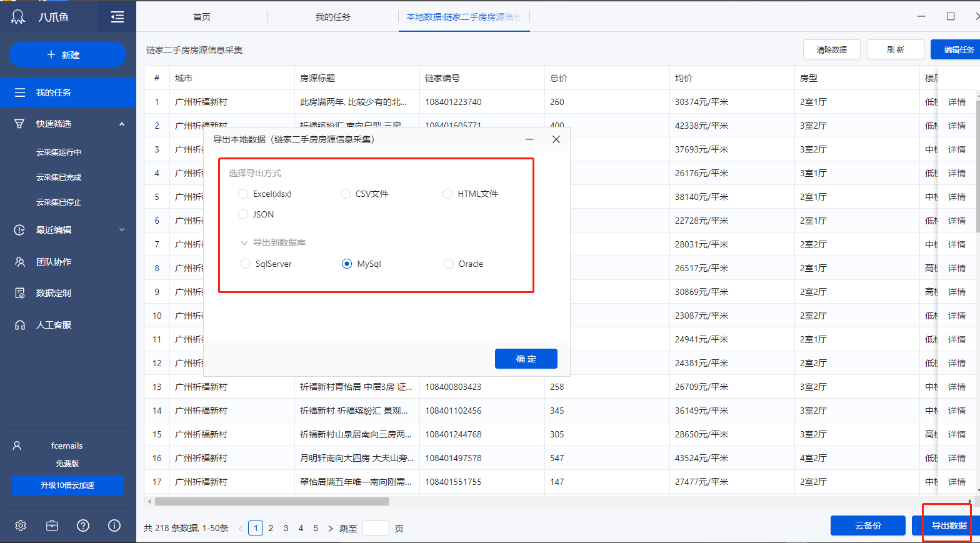This screenshot has width=980, height=543.
Task: Select Excel(xlsx) export option
Action: click(x=243, y=194)
